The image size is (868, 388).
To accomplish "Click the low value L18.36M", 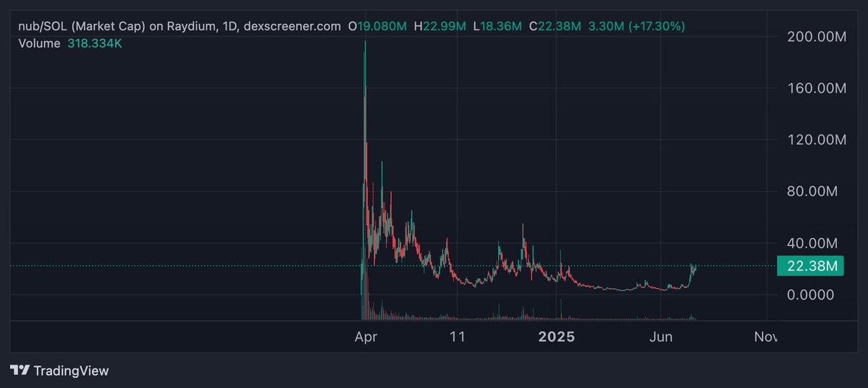I will click(x=497, y=26).
